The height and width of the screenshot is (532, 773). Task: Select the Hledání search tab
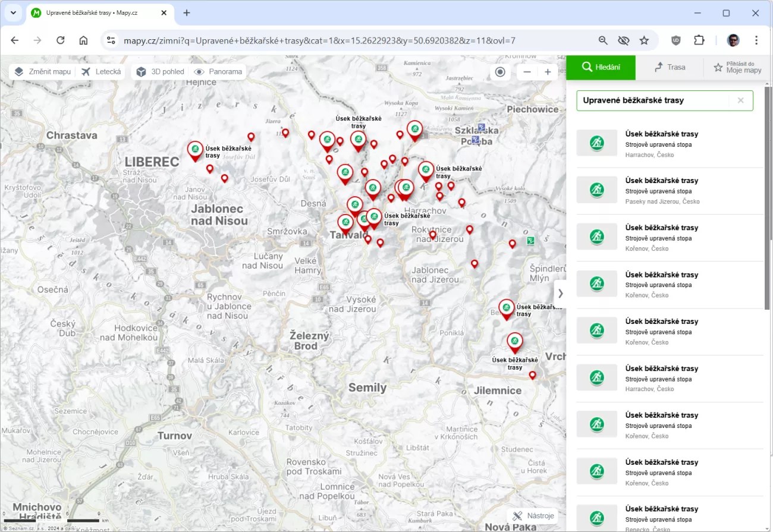tap(601, 67)
